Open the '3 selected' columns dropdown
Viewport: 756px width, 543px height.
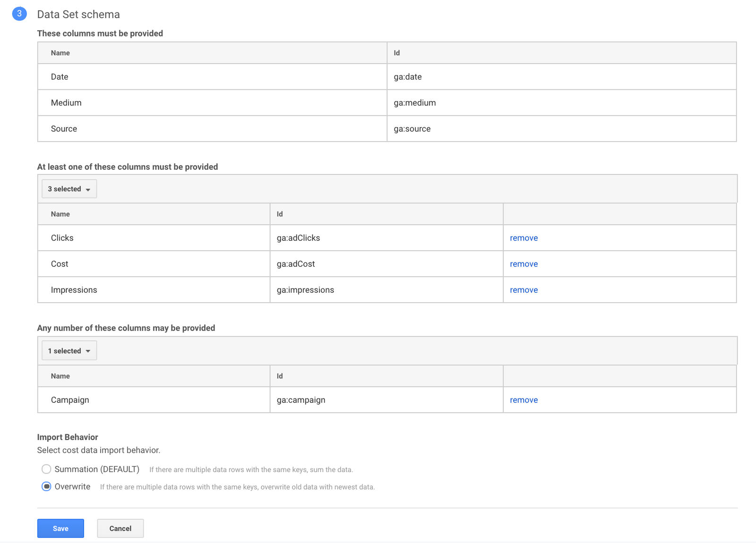coord(69,189)
